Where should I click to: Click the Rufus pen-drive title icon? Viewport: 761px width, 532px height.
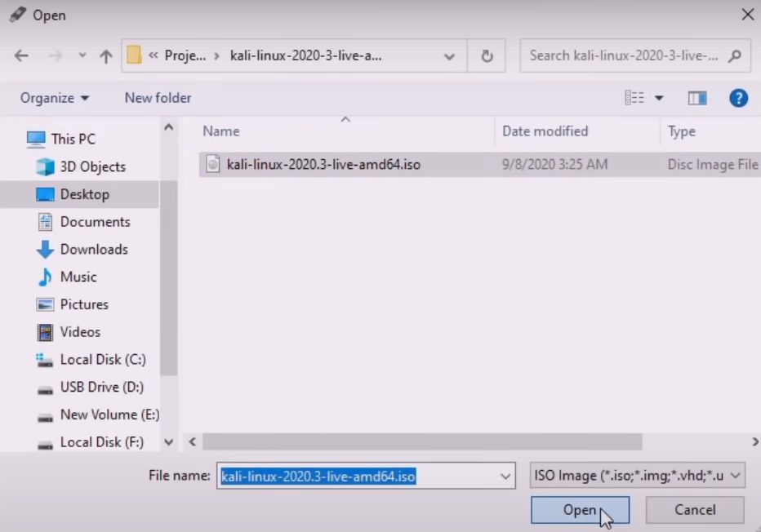(x=17, y=15)
